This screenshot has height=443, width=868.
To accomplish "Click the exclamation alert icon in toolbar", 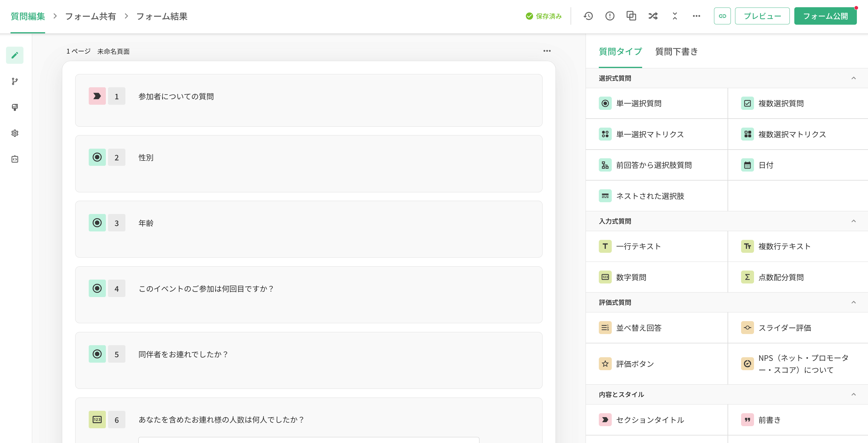I will point(610,16).
